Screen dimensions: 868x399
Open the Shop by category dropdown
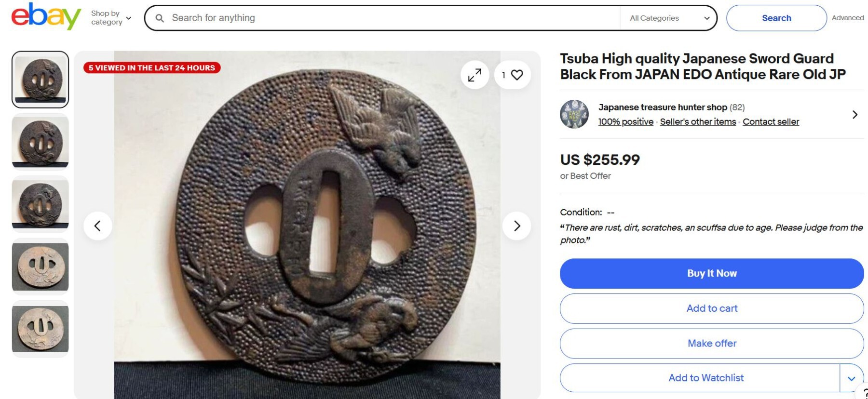111,18
